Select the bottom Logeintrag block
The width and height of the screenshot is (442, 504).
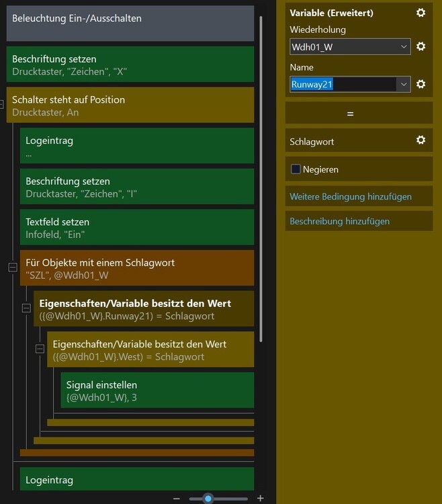point(137,479)
